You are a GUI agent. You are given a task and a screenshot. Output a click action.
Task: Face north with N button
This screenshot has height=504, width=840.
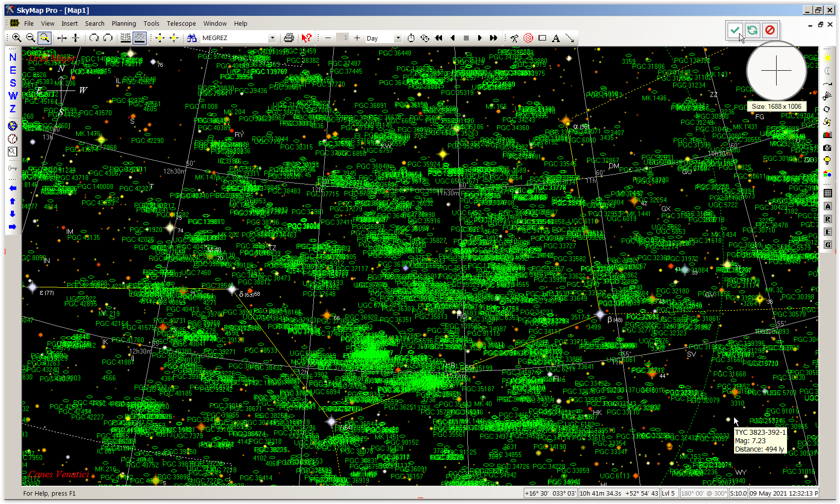pyautogui.click(x=13, y=57)
